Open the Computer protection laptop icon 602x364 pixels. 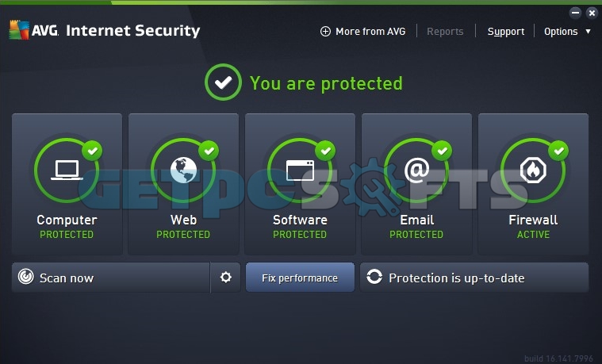[x=67, y=170]
